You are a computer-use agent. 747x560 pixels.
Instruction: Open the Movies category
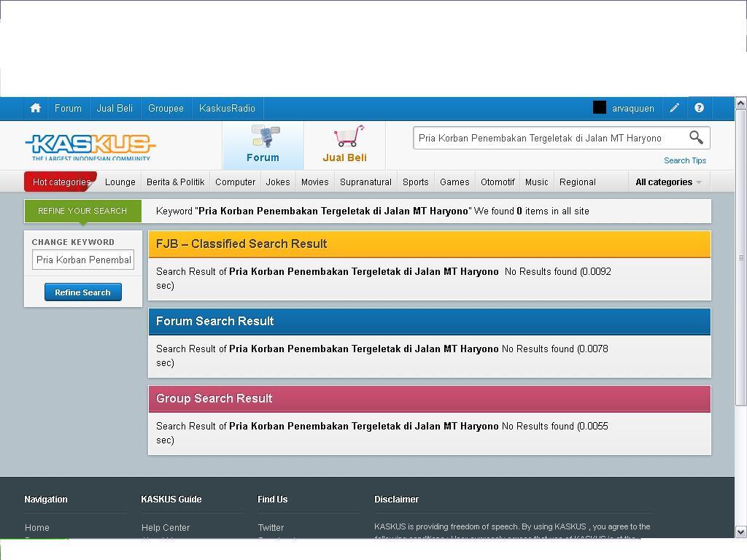click(x=315, y=182)
